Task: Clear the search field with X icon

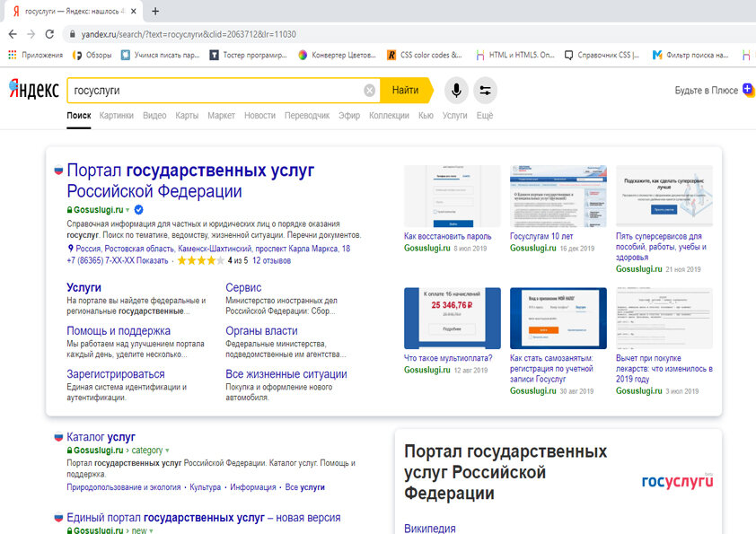Action: pos(369,91)
